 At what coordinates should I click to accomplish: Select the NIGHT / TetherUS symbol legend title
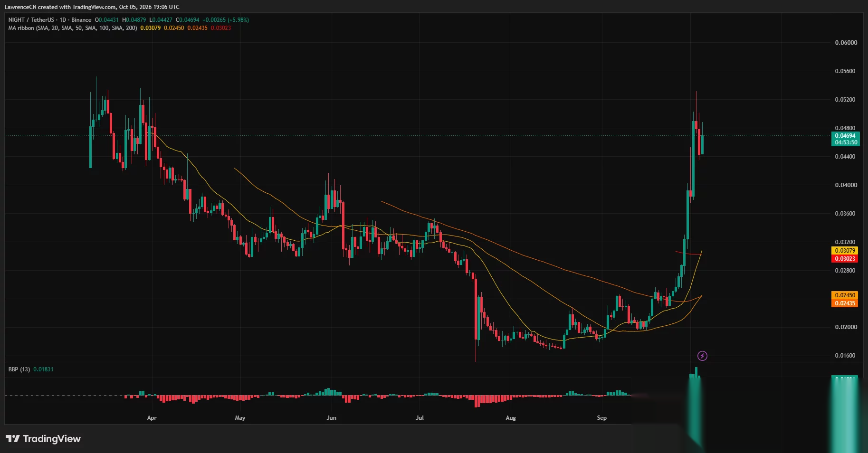50,20
